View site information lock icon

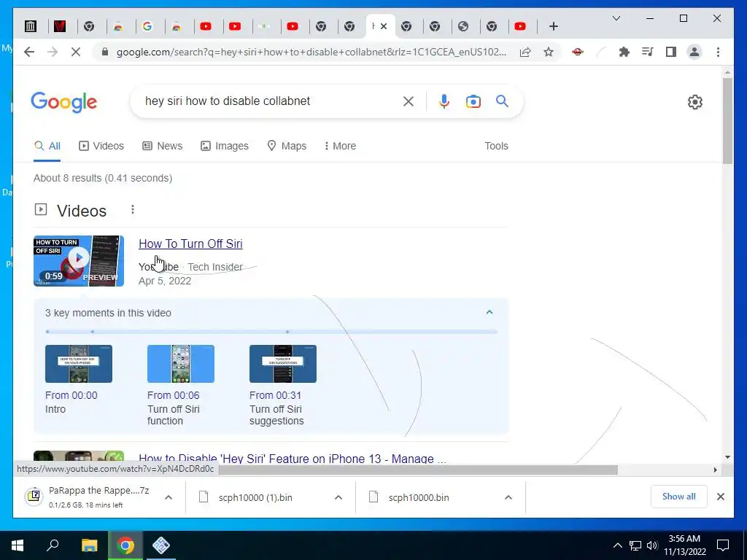[x=105, y=52]
